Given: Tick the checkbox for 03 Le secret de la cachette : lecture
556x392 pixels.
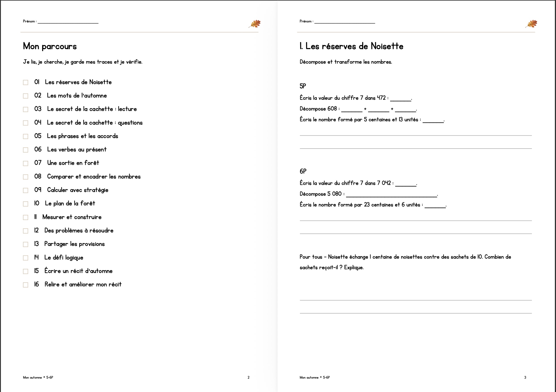Looking at the screenshot, I should (25, 110).
